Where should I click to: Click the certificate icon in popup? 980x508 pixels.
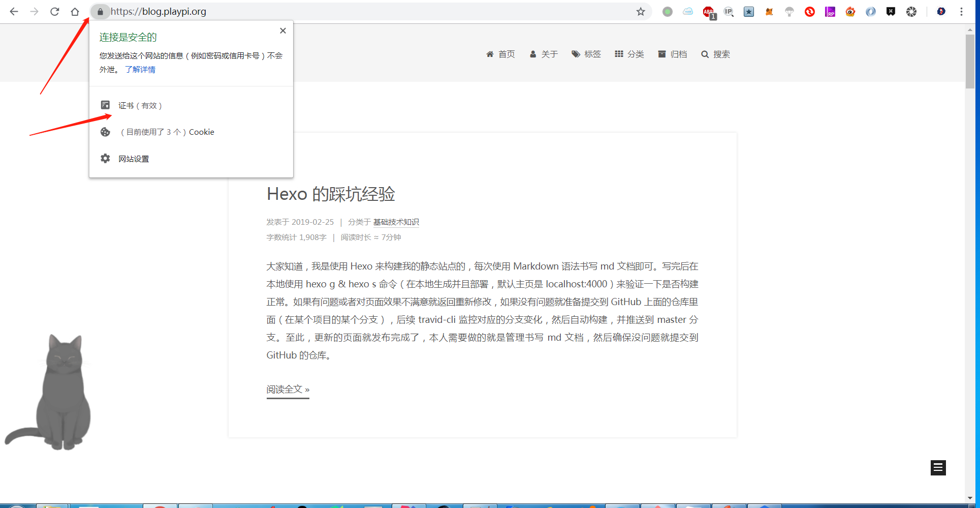pos(105,105)
